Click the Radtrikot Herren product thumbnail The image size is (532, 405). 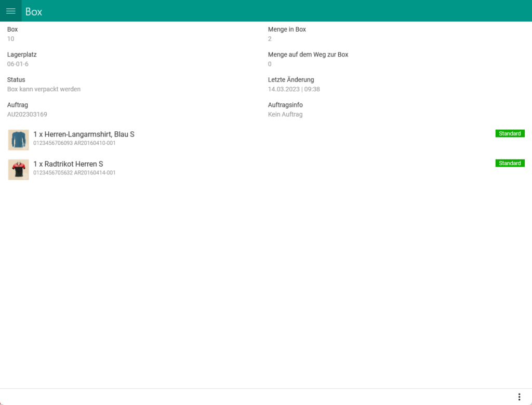pyautogui.click(x=18, y=169)
